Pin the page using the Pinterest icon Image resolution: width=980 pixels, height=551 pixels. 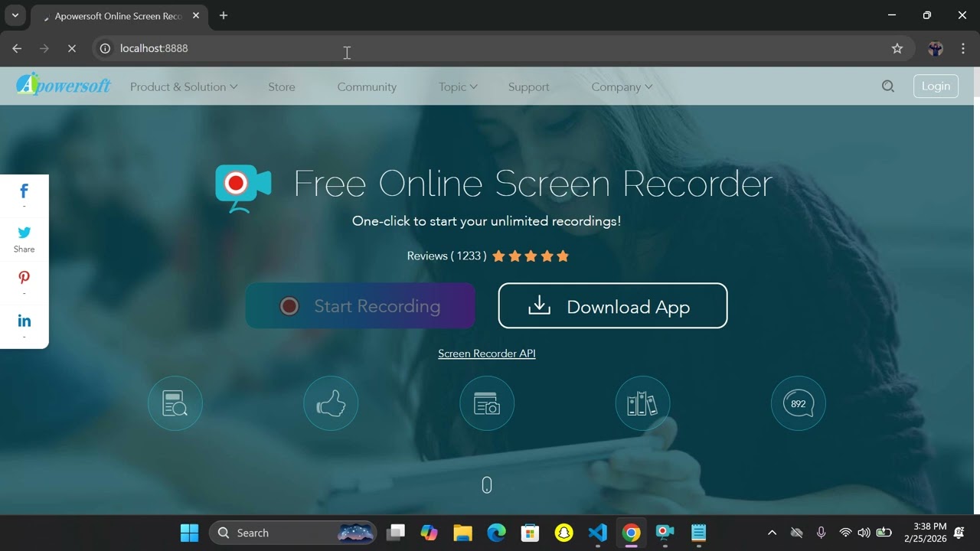coord(24,278)
